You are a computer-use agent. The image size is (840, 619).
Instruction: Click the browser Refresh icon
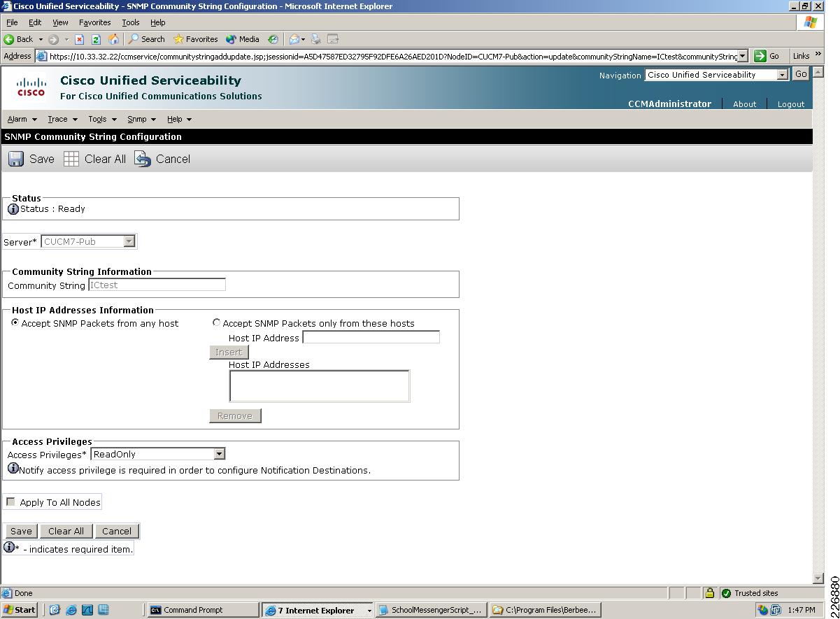(96, 39)
